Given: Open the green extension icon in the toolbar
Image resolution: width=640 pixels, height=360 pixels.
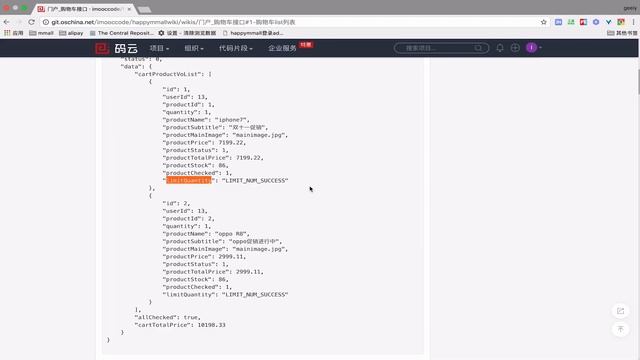Looking at the screenshot, I should (x=571, y=22).
